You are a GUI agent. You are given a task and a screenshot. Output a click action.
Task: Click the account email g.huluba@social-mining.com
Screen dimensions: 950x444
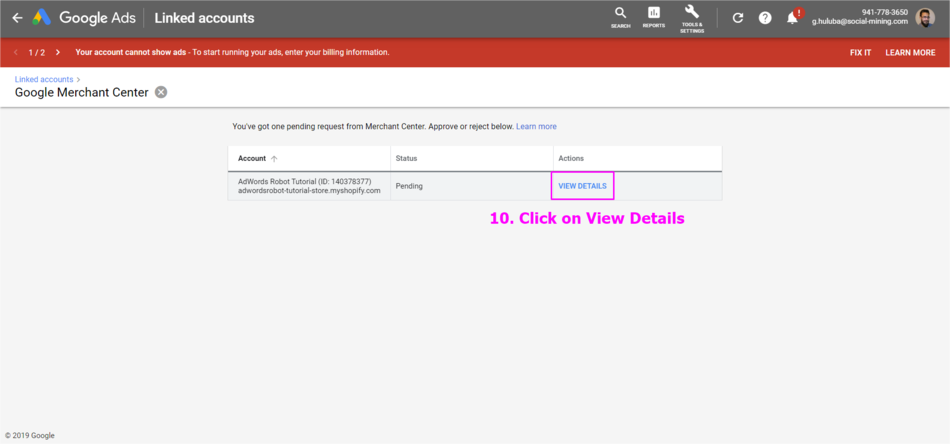point(860,21)
